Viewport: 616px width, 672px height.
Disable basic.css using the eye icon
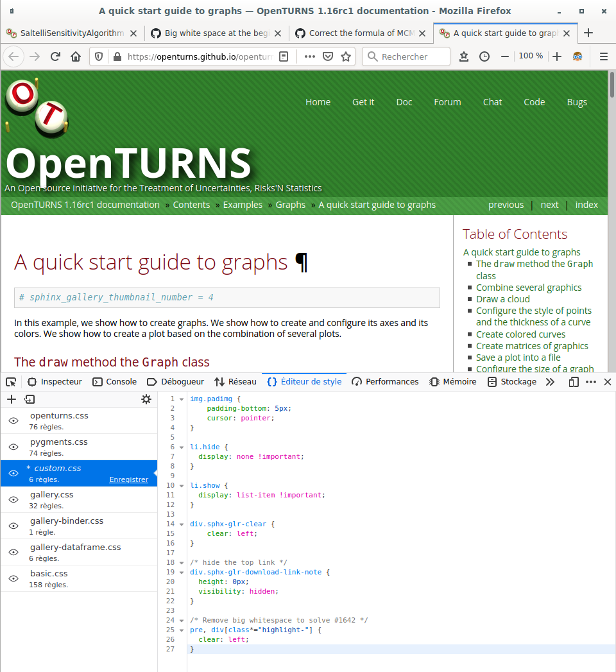[13, 578]
